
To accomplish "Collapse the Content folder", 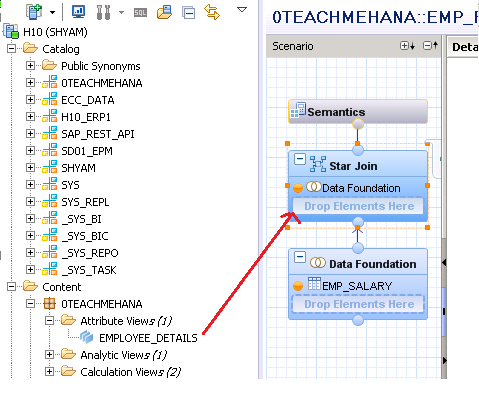I will (11, 286).
